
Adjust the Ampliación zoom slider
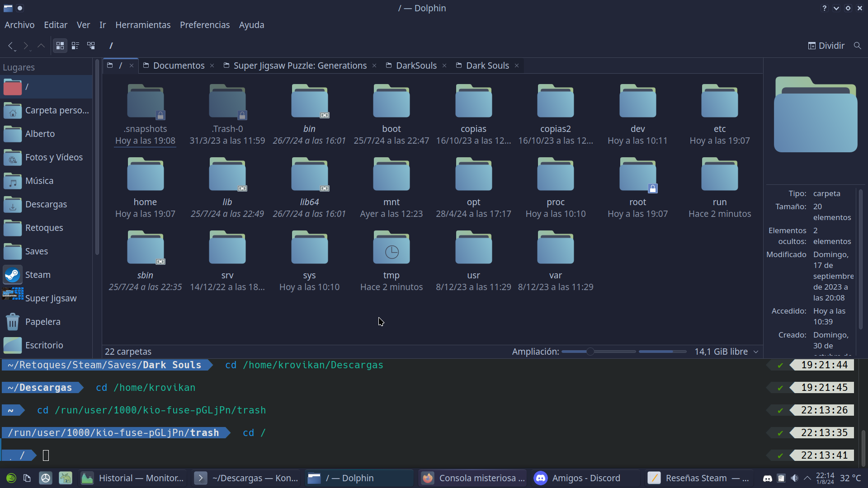[590, 352]
